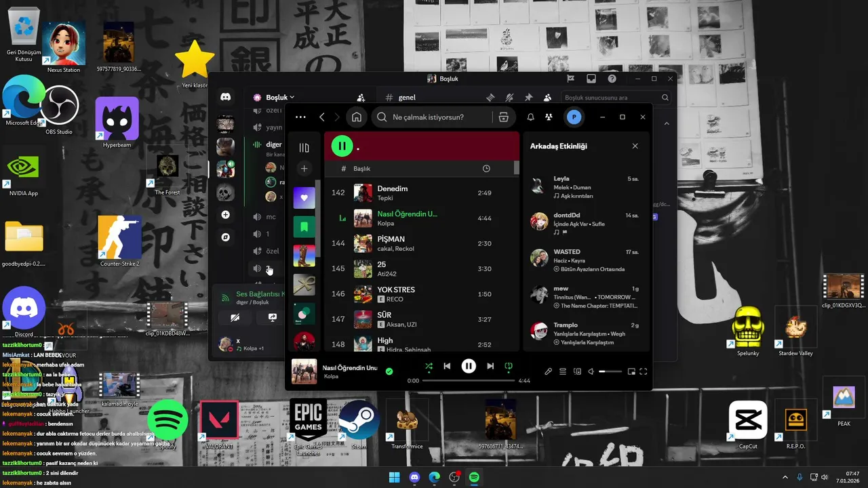Open the play queue icon
Viewport: 868px width, 488px height.
(563, 371)
